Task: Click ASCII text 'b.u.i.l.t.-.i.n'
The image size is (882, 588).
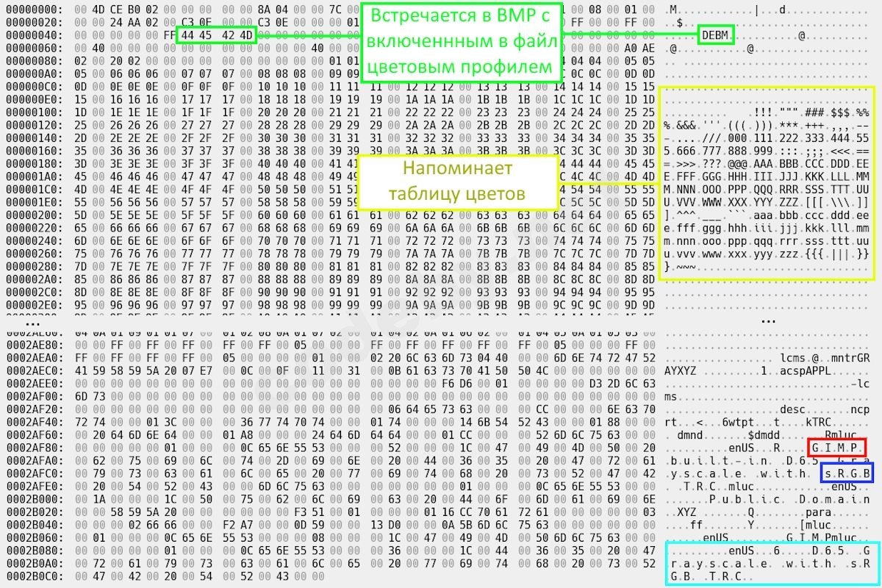Action: coord(719,461)
